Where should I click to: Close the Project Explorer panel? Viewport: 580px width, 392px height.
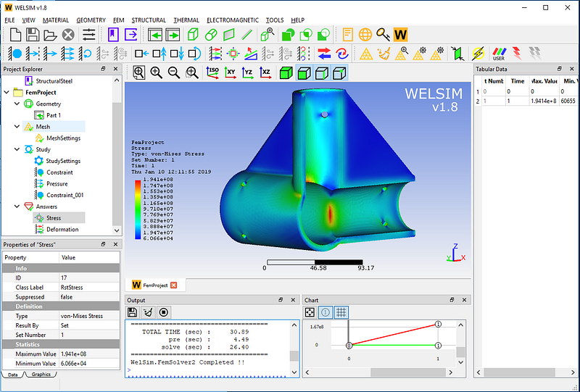click(x=115, y=69)
